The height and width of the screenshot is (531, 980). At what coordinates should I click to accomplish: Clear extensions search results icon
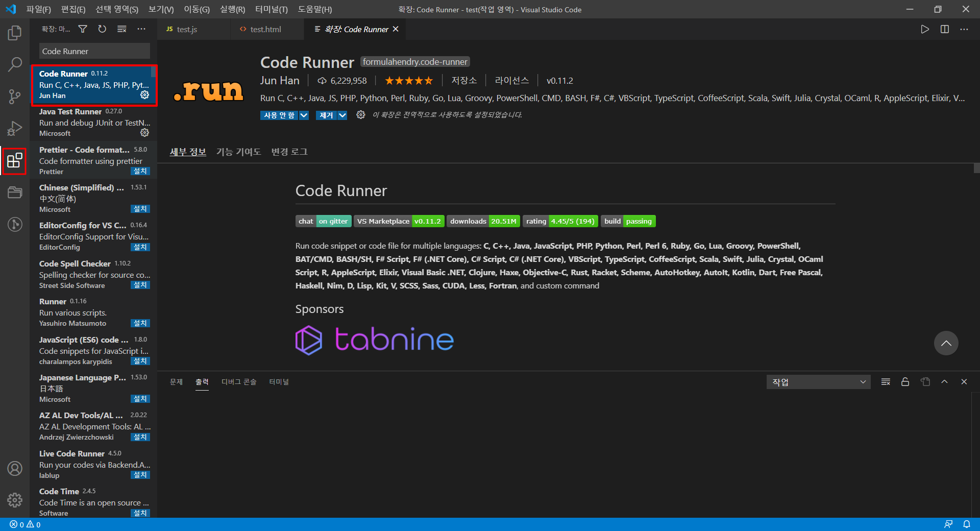pyautogui.click(x=121, y=29)
